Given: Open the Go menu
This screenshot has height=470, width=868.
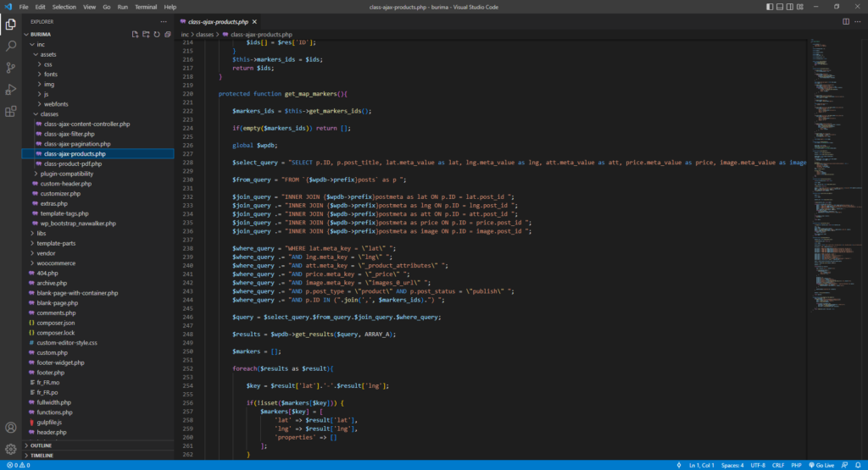Looking at the screenshot, I should pyautogui.click(x=106, y=7).
